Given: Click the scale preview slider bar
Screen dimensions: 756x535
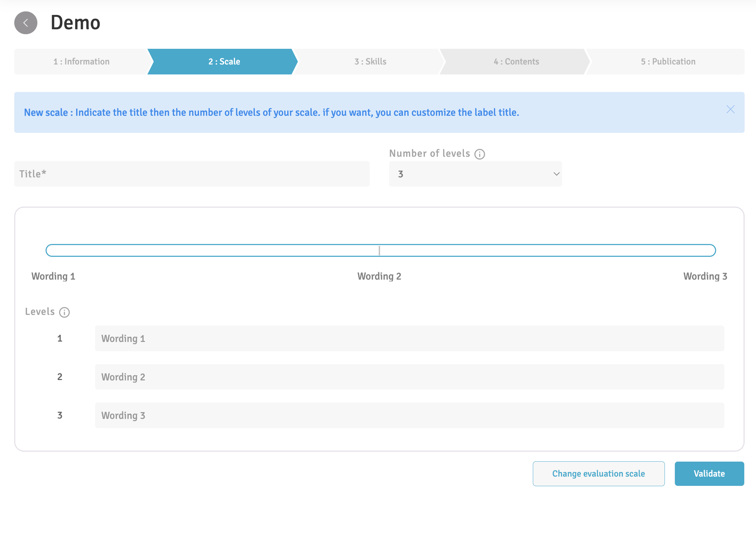Looking at the screenshot, I should [214, 250].
